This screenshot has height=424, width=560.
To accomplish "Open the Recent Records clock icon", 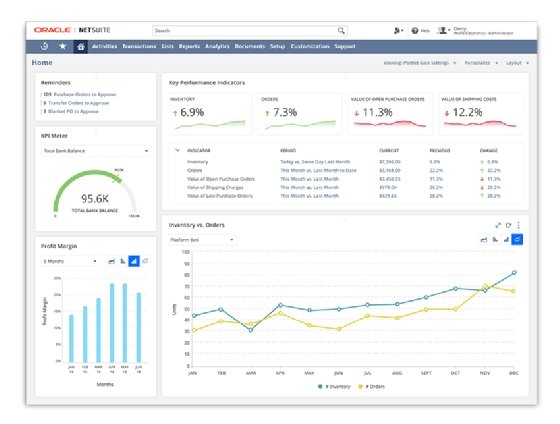I will coord(45,46).
